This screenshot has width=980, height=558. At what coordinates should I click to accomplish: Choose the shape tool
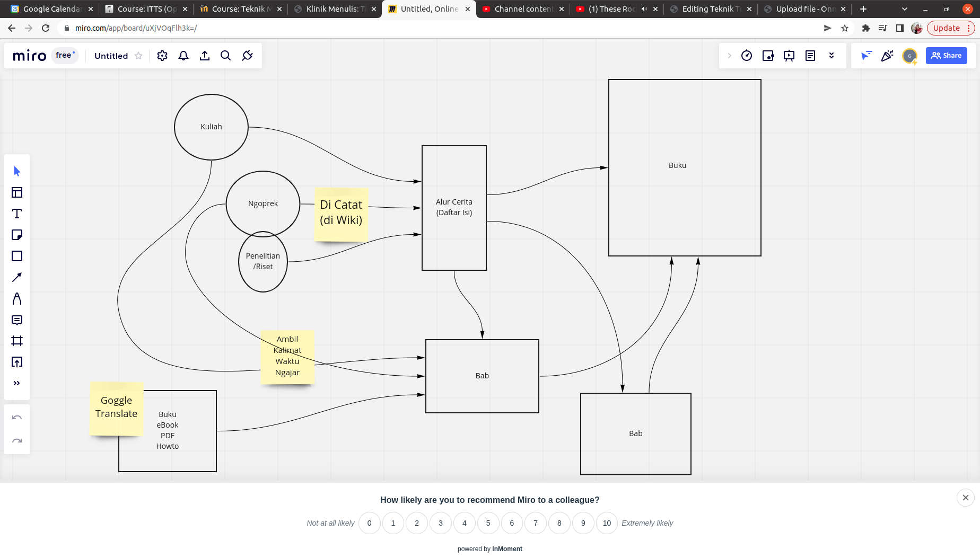(x=17, y=256)
